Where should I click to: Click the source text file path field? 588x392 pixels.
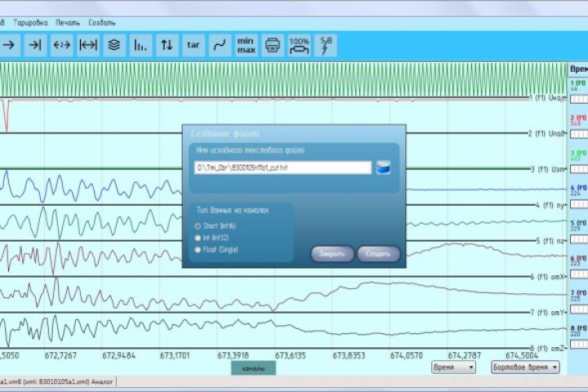pos(283,167)
